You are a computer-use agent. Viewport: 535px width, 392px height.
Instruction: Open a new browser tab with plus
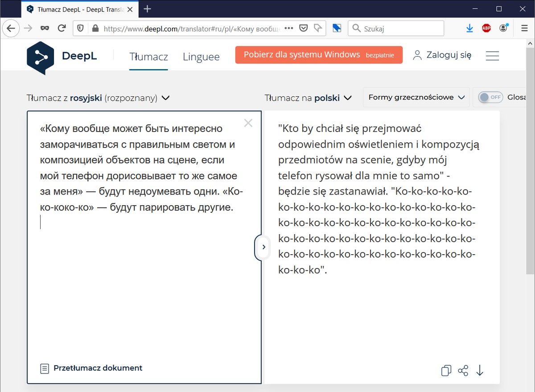tap(148, 9)
